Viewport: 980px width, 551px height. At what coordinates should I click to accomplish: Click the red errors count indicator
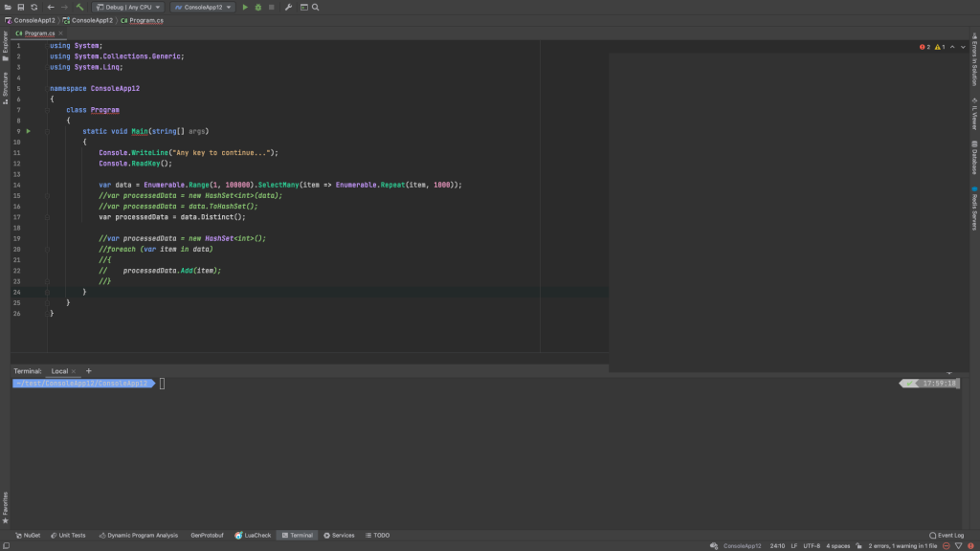point(925,47)
